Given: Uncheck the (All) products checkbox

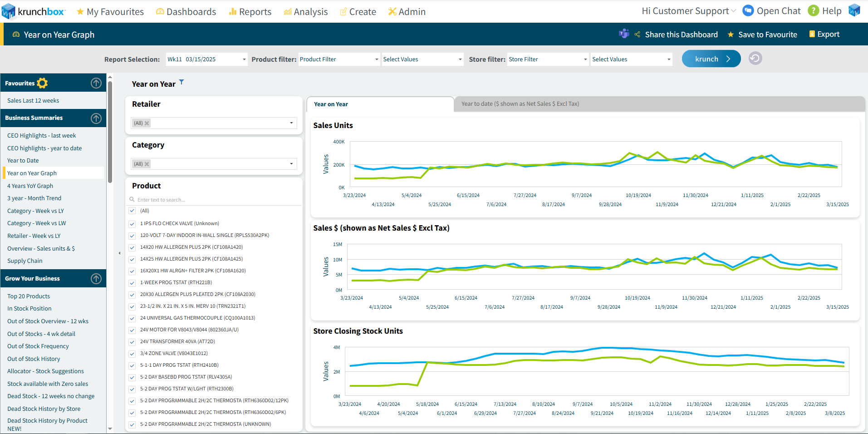Looking at the screenshot, I should (132, 211).
